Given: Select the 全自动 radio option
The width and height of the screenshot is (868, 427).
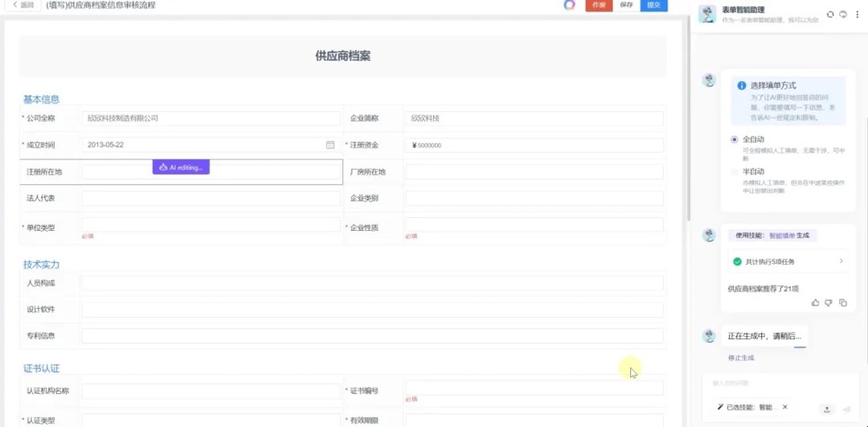Looking at the screenshot, I should click(x=734, y=140).
